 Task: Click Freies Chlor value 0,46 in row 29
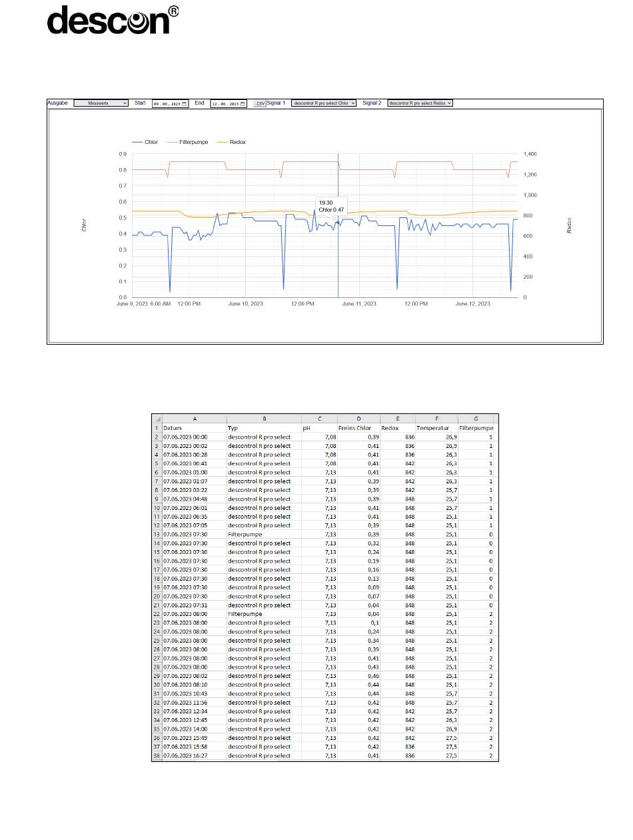[358, 676]
